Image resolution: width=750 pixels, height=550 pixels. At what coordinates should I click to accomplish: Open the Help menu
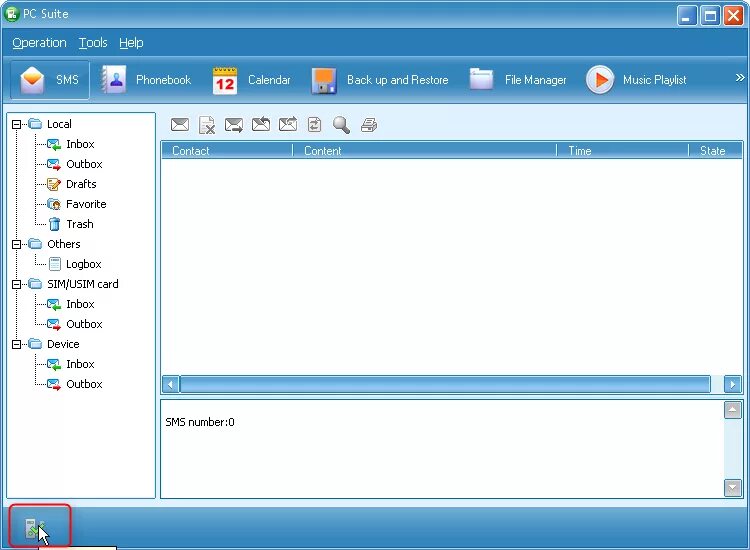131,43
